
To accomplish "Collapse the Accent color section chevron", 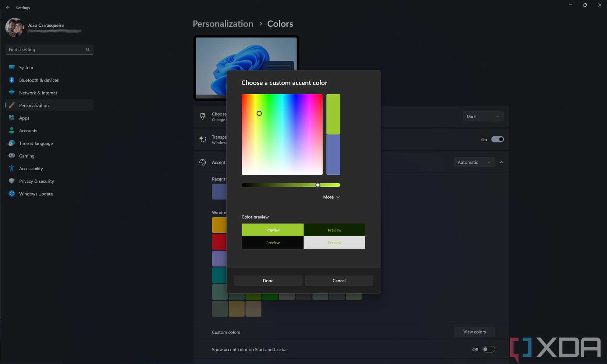I will 501,162.
